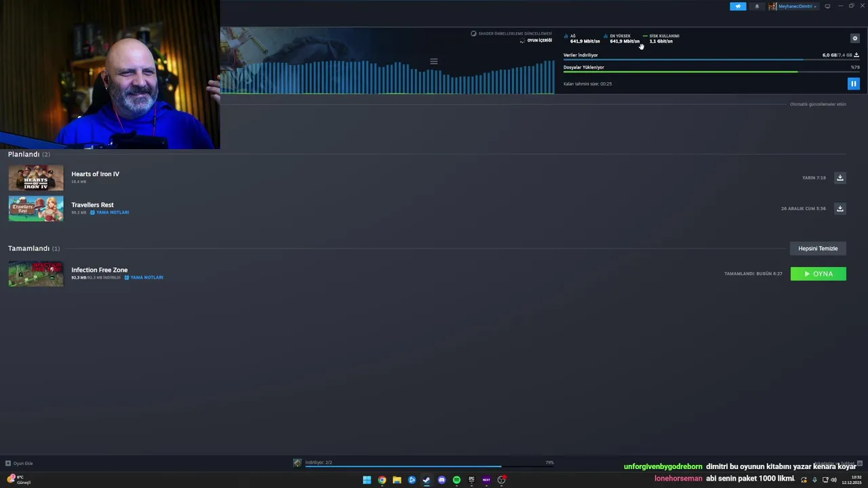Pause the current download

point(853,83)
